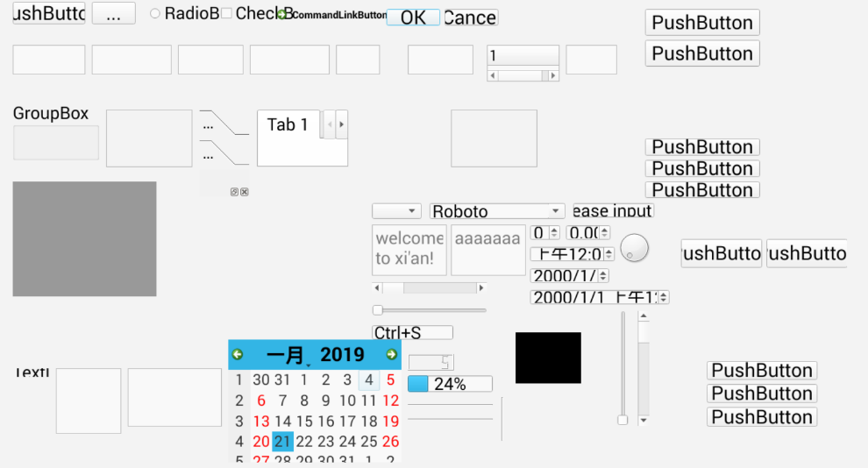This screenshot has height=468, width=868.
Task: Click the vertical scrollbar down arrow
Action: [x=644, y=421]
